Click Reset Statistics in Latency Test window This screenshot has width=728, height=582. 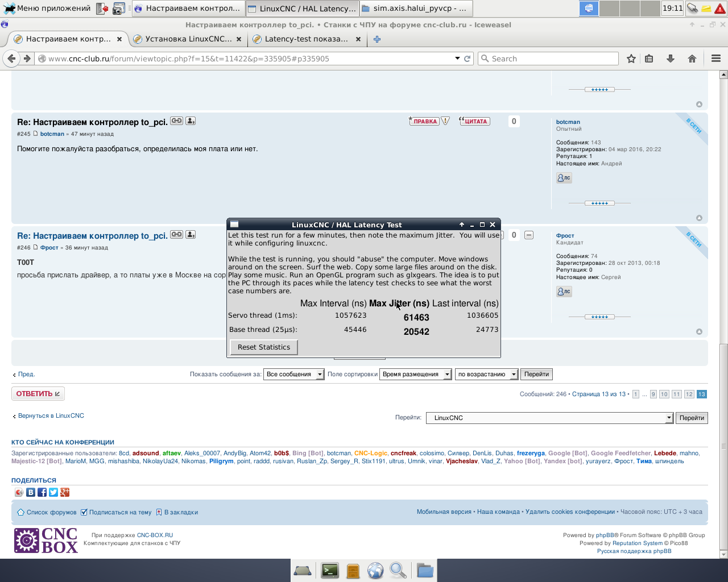pos(264,347)
